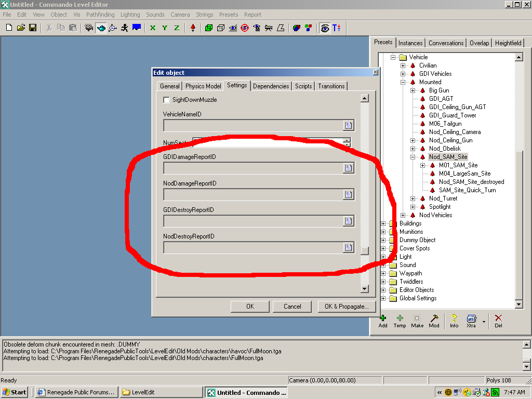Click the Del red X icon

[x=498, y=318]
